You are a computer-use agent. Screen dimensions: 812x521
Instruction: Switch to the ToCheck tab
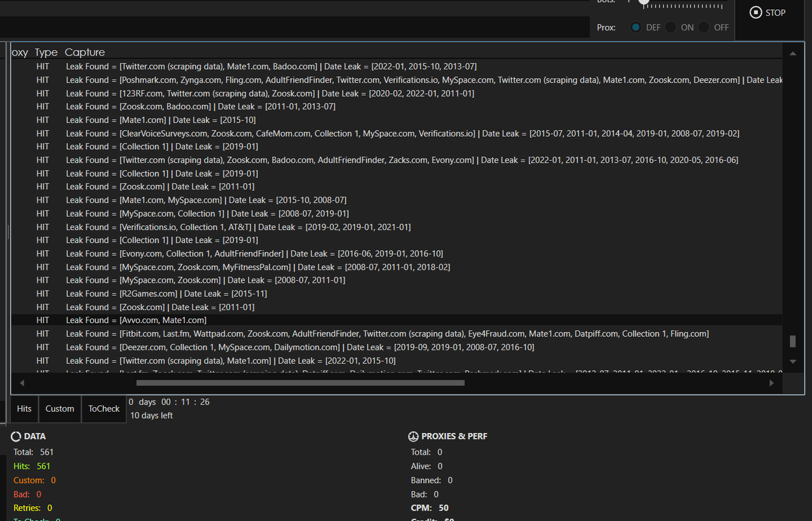pyautogui.click(x=104, y=408)
